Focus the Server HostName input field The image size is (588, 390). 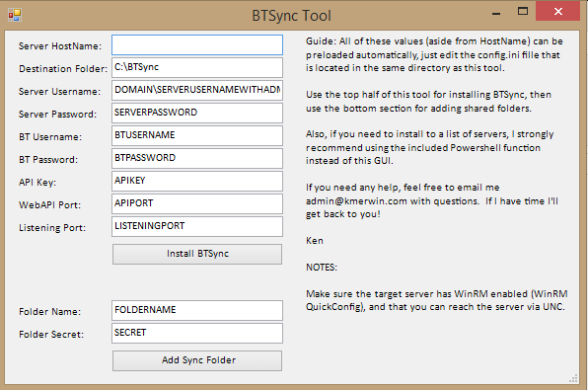(197, 45)
